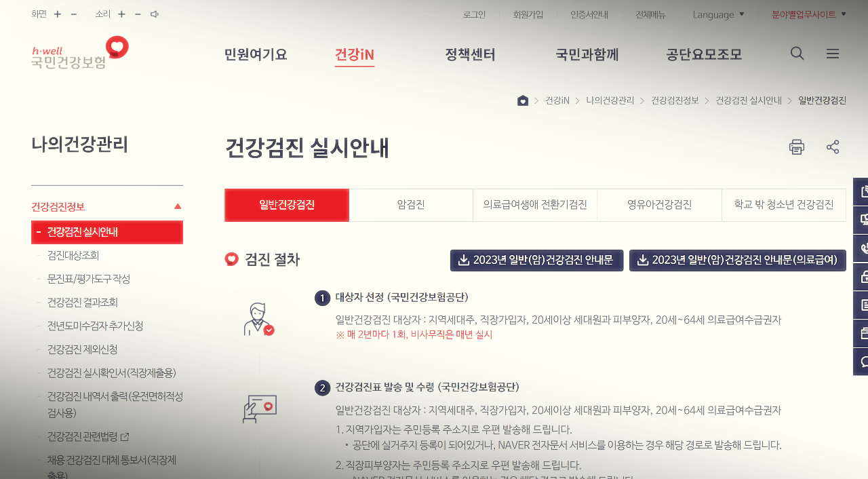Click the printer icon to print the page
The height and width of the screenshot is (479, 868).
point(797,147)
